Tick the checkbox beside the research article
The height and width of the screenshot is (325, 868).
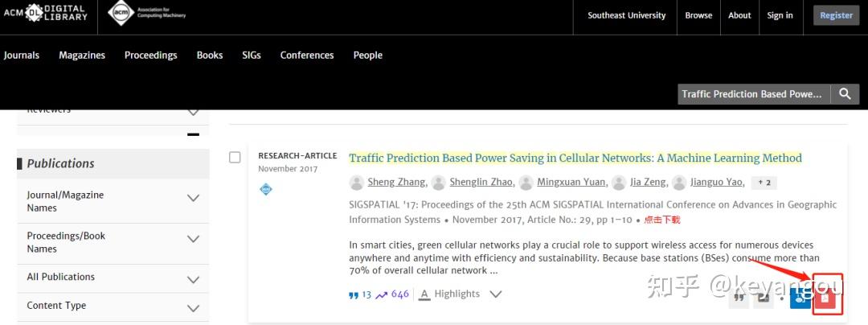235,158
